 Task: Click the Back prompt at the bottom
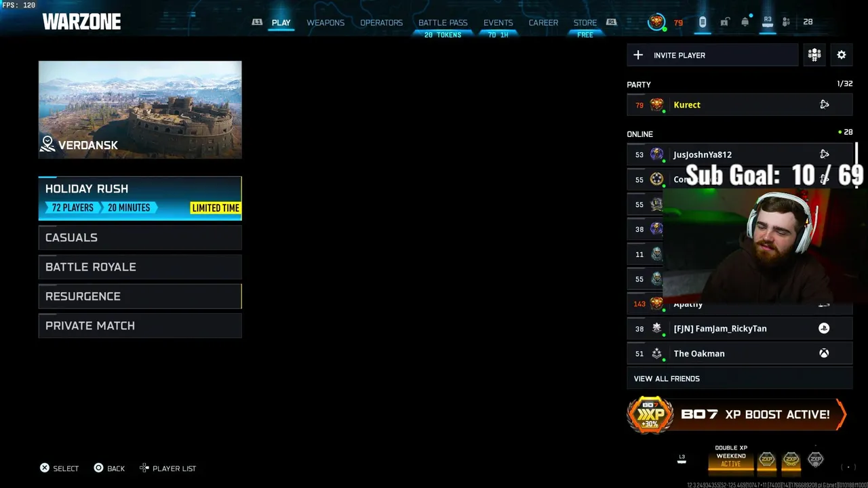coord(109,468)
